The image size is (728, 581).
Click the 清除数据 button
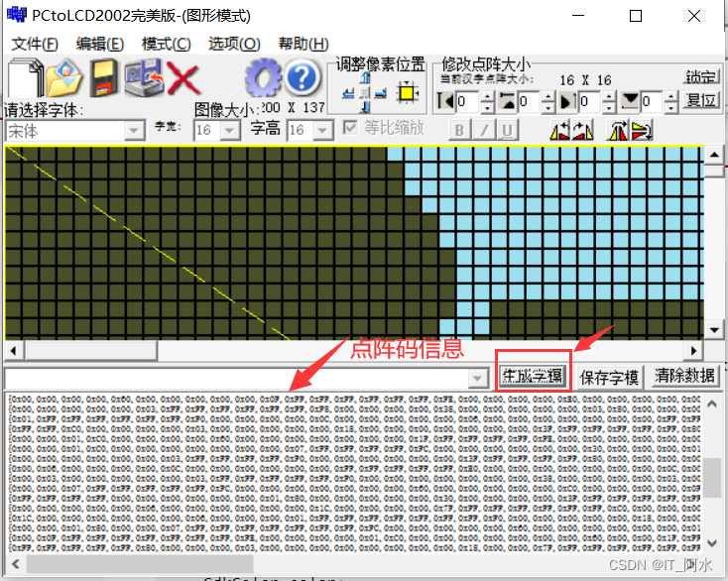(684, 376)
